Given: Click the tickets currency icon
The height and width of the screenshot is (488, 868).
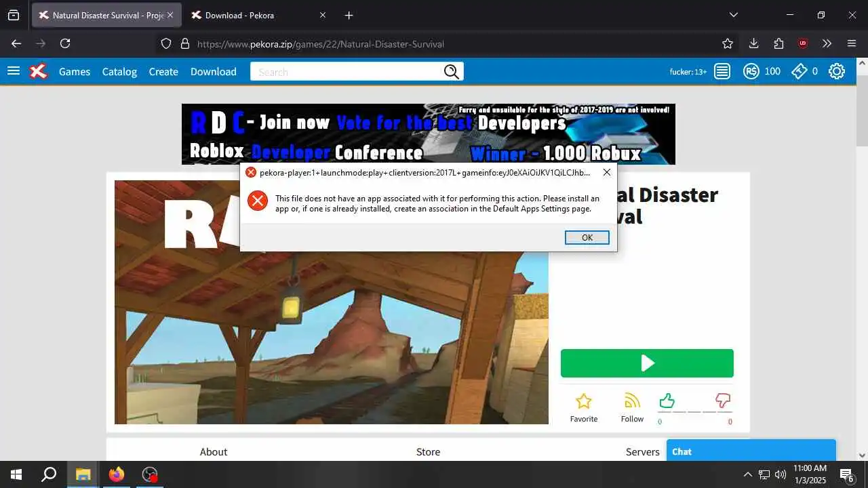Looking at the screenshot, I should [800, 71].
